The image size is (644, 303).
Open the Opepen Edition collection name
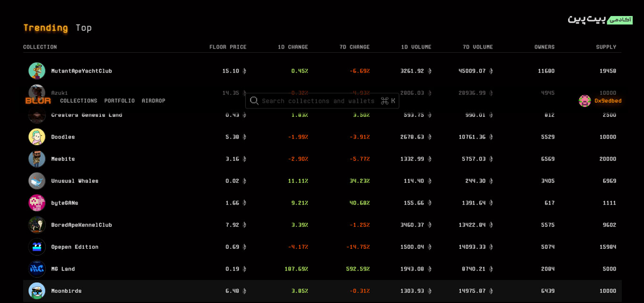tap(75, 247)
